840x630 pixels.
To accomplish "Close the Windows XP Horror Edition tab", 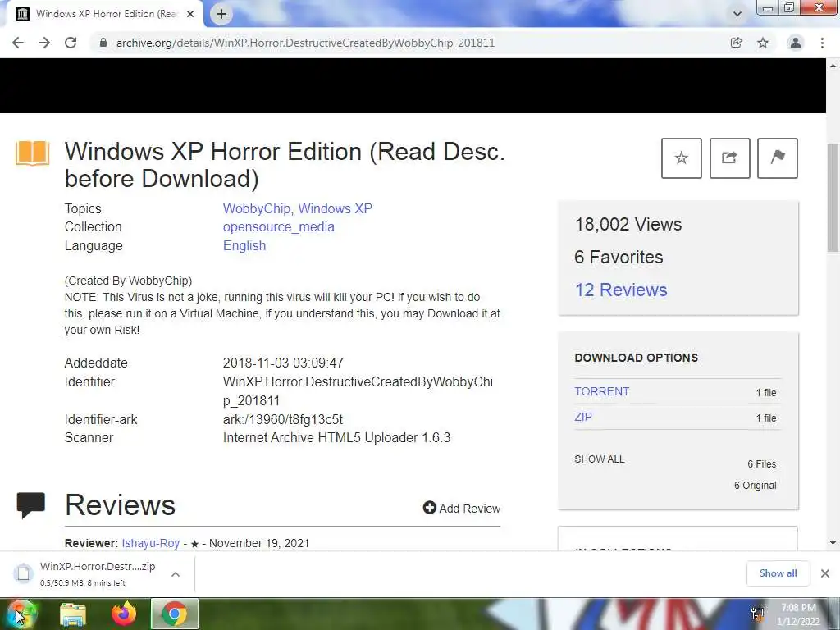I will point(190,14).
